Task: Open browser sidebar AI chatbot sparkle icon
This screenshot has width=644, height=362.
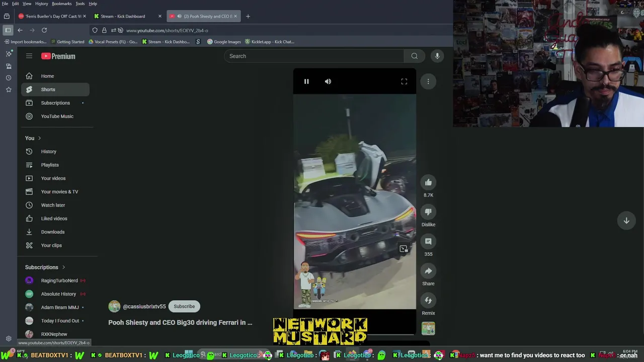Action: click(9, 54)
